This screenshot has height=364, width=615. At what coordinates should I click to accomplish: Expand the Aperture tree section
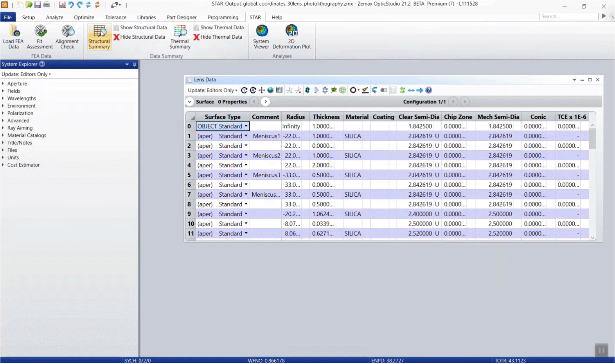(3, 84)
